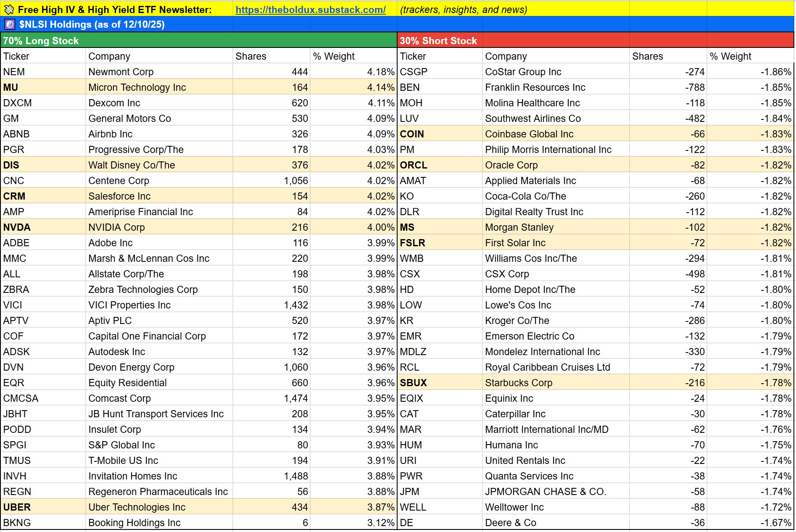Image resolution: width=796 pixels, height=532 pixels.
Task: Select the Walt Disney Co/The cell
Action: tap(159, 165)
